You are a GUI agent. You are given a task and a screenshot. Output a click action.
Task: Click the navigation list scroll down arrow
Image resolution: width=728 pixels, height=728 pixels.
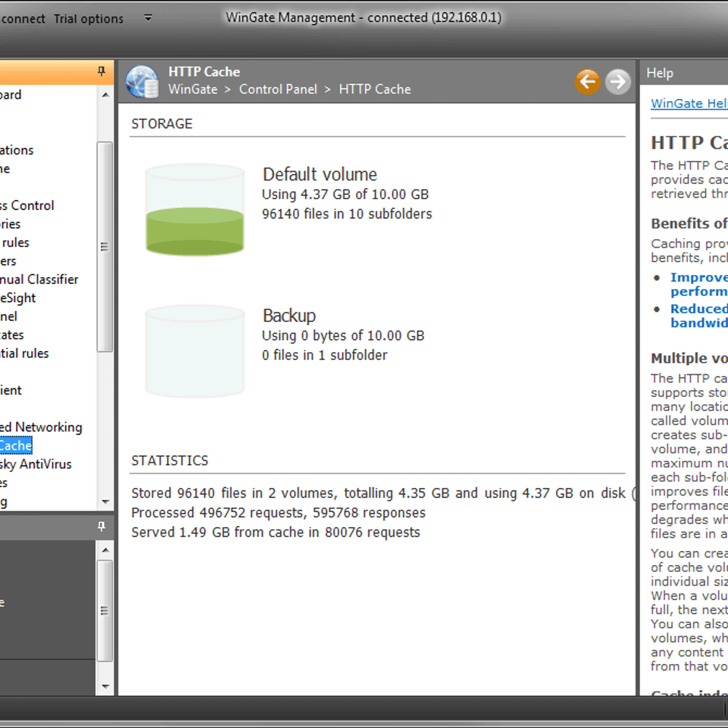coord(106,502)
